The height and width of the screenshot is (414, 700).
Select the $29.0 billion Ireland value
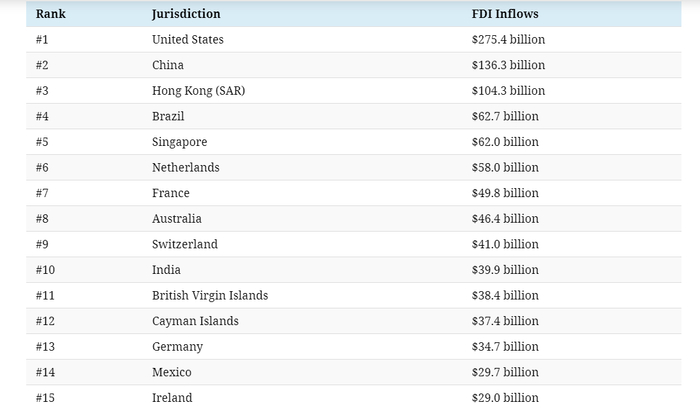(505, 398)
